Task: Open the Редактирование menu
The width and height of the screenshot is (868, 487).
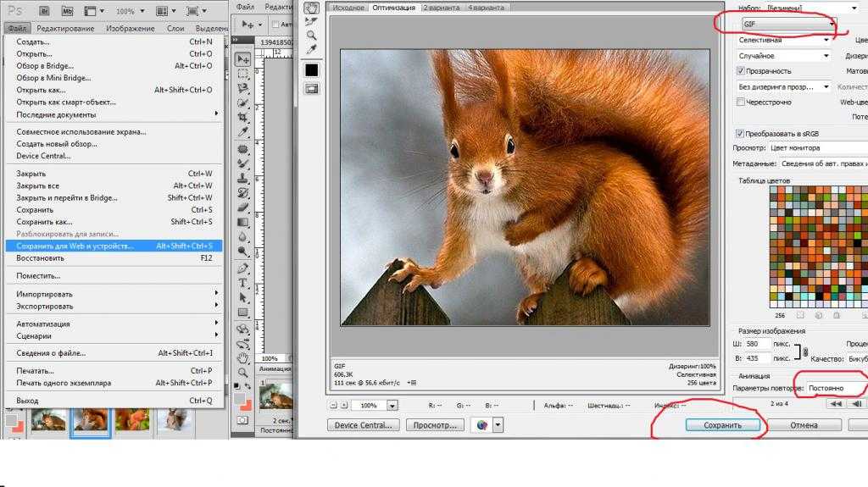Action: (x=65, y=28)
